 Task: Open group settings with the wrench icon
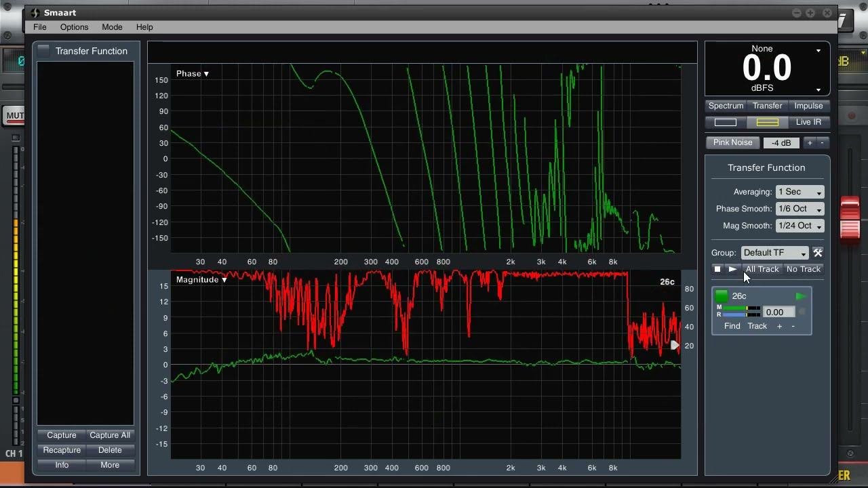(818, 253)
